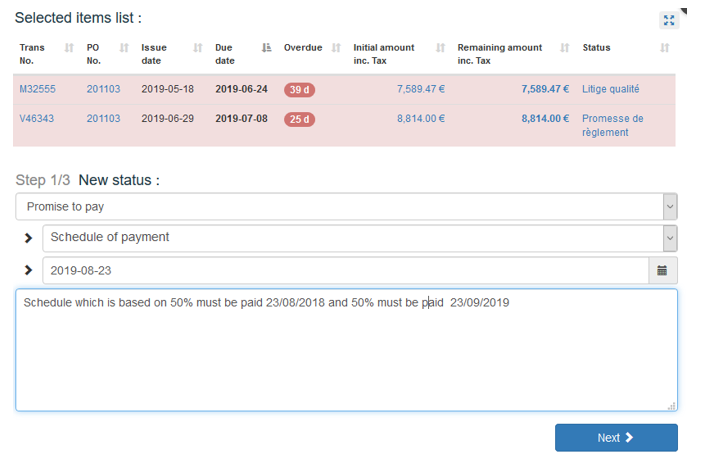
Task: Click chevron beside Schedule of payment
Action: click(28, 238)
